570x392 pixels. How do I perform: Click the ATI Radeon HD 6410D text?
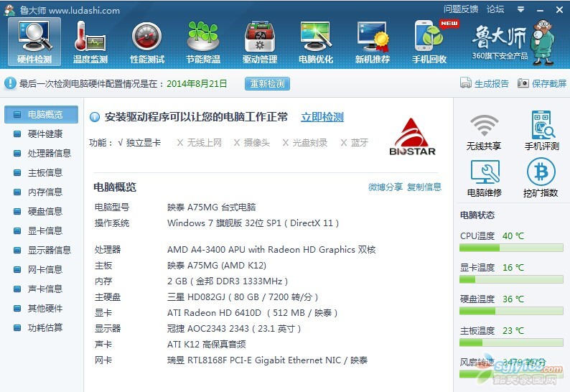pos(252,313)
